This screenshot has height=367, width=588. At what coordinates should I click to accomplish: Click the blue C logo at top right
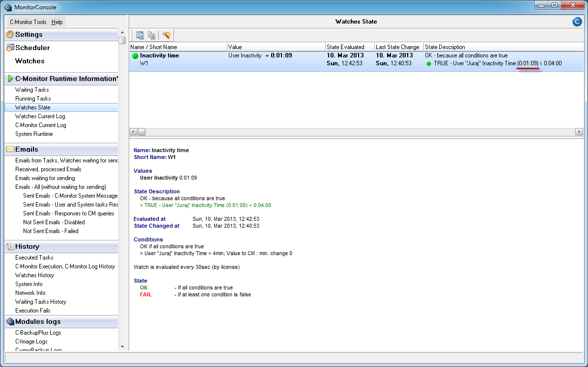[577, 22]
